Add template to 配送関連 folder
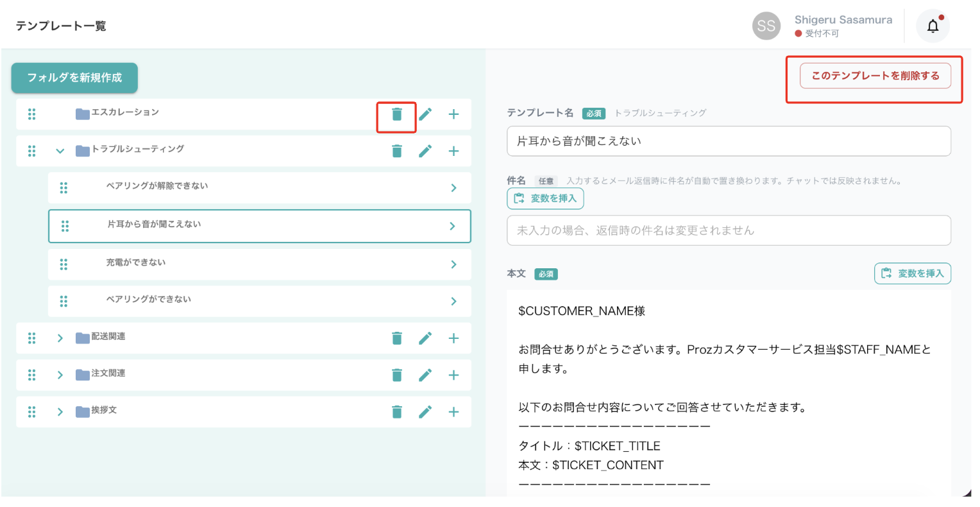Viewport: 980px width, 507px height. (x=453, y=338)
